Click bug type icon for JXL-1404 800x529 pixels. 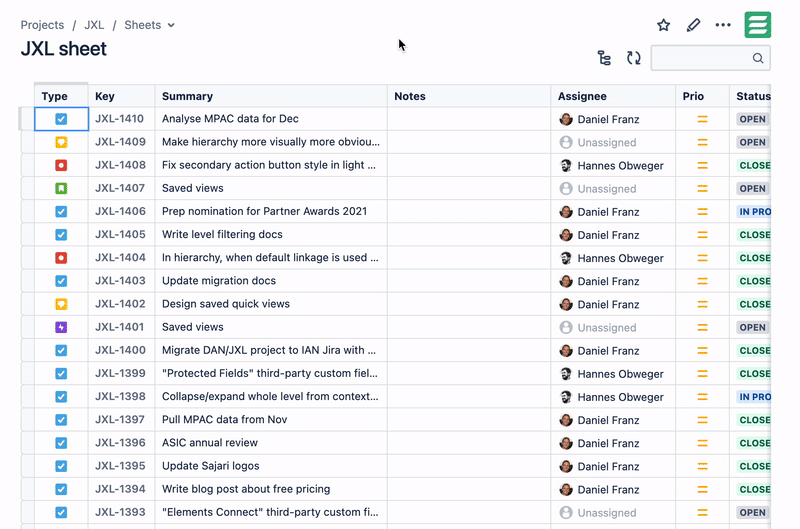(61, 258)
